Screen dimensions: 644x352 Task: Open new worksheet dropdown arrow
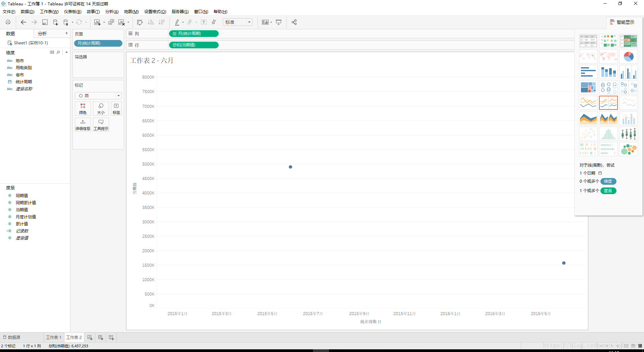coord(104,23)
